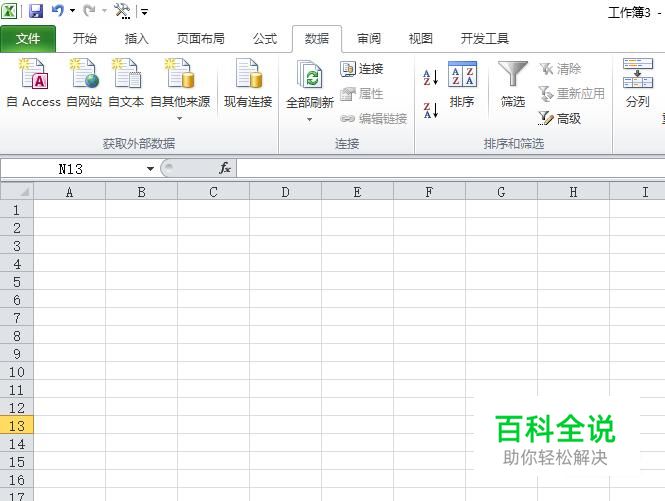Select row 5 header
The width and height of the screenshot is (665, 501).
point(17,281)
